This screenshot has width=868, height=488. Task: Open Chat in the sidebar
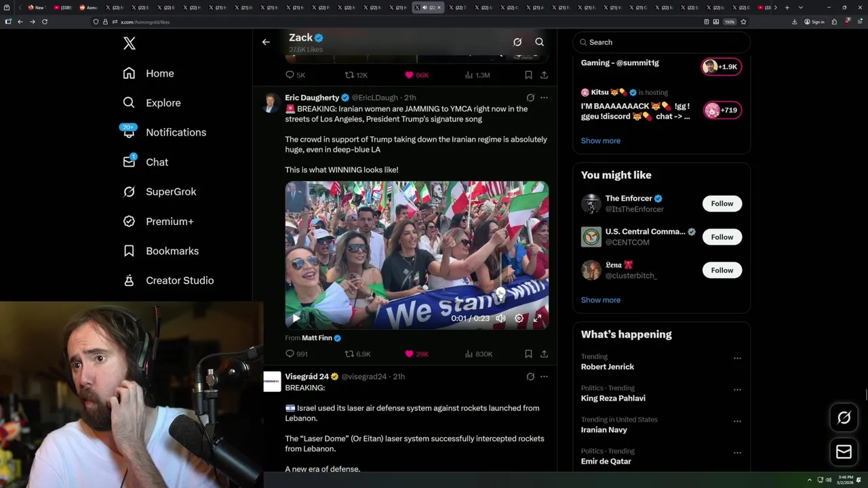point(145,162)
